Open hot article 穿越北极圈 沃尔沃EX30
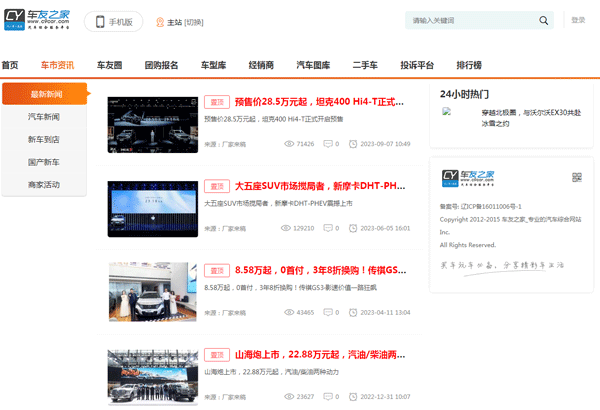 click(531, 118)
